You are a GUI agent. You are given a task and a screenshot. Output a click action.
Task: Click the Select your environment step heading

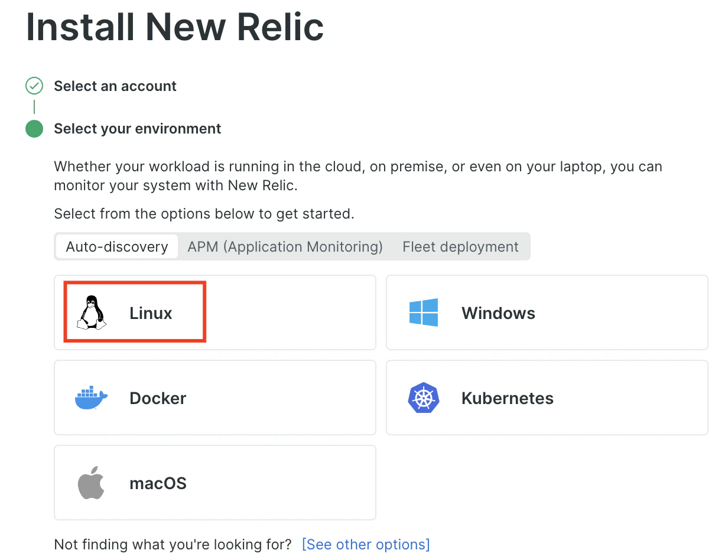point(137,129)
